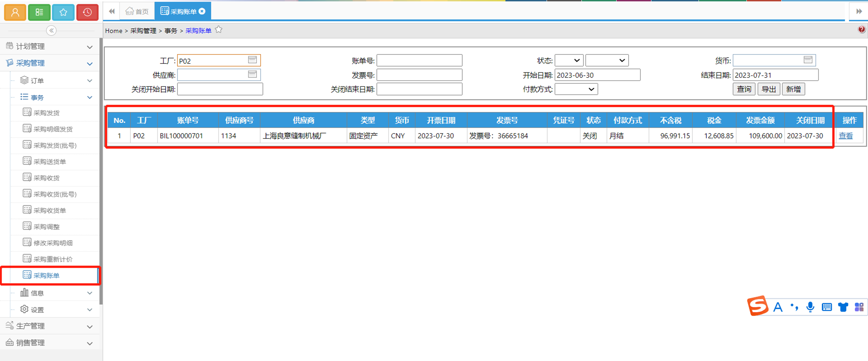Click the Sogou input method S logo
Image resolution: width=868 pixels, height=361 pixels.
coord(757,306)
